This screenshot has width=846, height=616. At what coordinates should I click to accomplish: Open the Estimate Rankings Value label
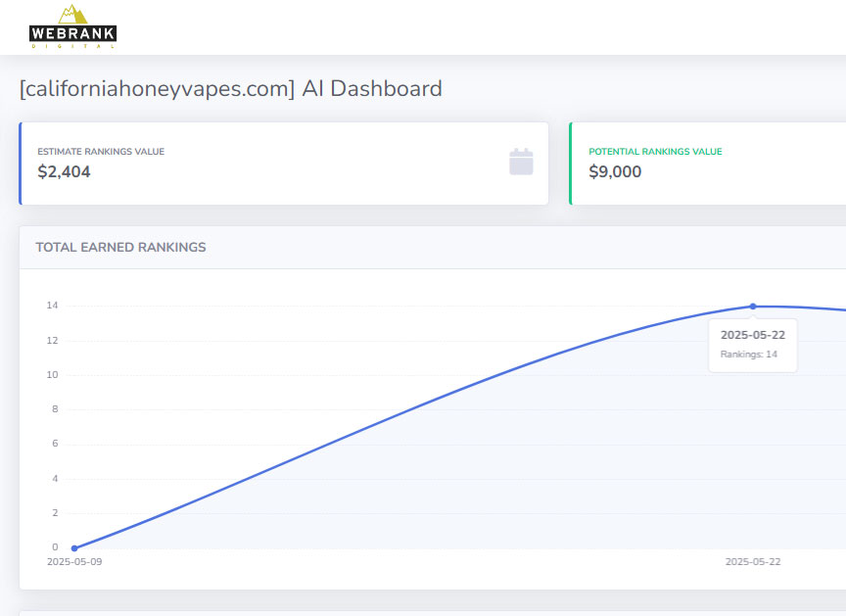click(101, 152)
